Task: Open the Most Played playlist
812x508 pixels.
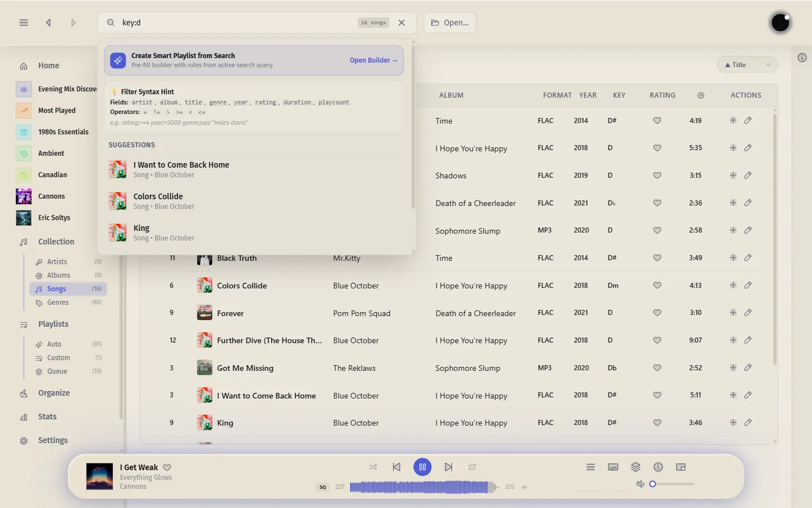Action: (56, 111)
